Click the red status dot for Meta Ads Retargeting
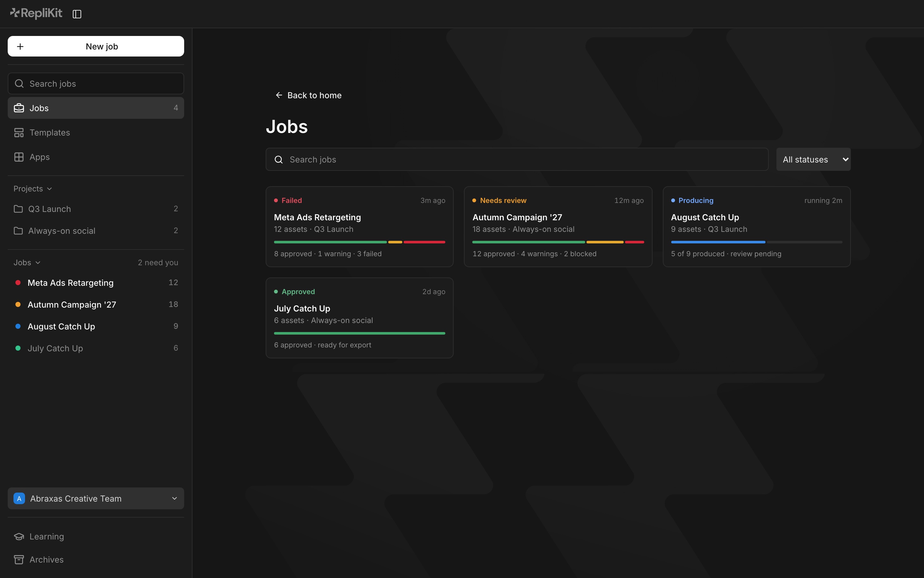The height and width of the screenshot is (578, 924). 18,283
